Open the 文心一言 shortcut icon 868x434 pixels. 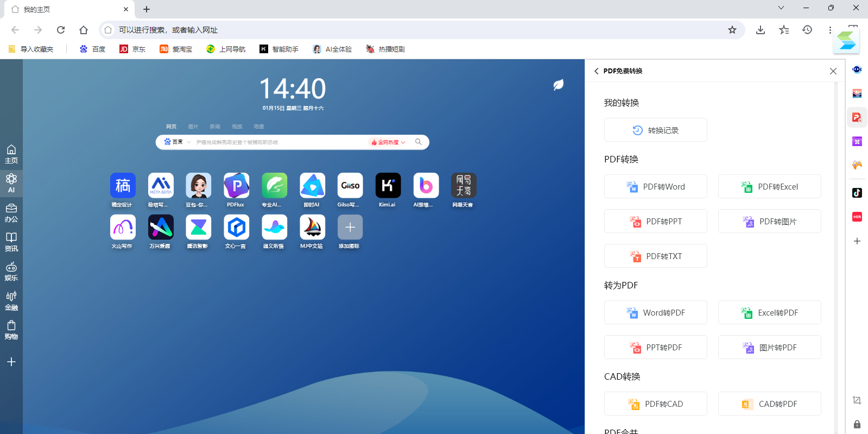pyautogui.click(x=236, y=227)
